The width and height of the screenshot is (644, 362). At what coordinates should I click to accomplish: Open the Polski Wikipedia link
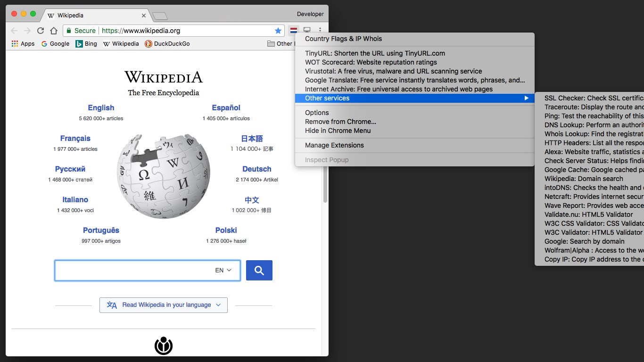[226, 230]
